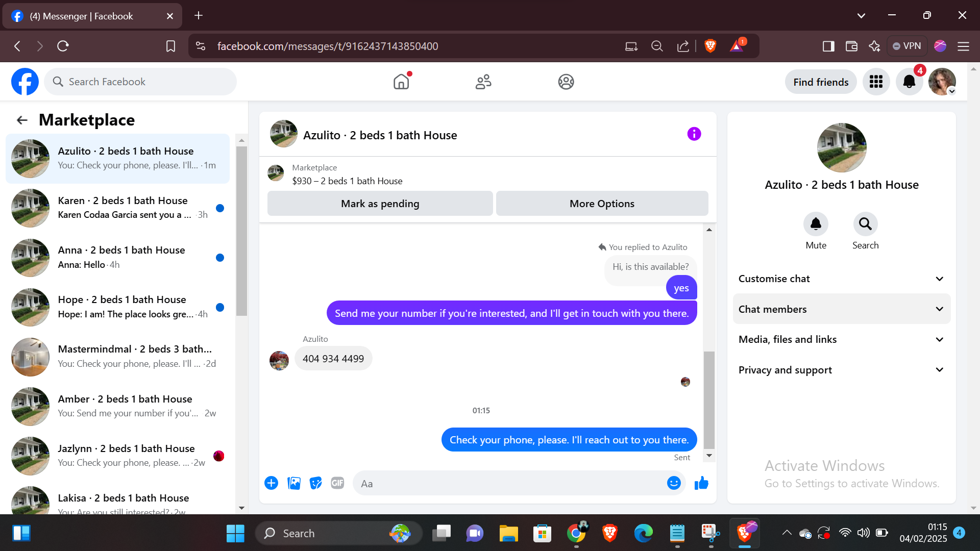This screenshot has width=980, height=551.
Task: Open the taskbar clock and date
Action: [923, 533]
